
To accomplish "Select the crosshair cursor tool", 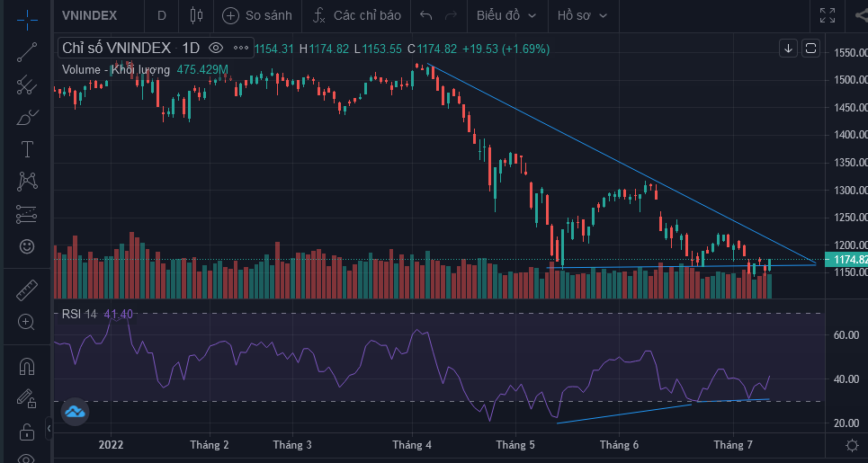I will coord(27,17).
